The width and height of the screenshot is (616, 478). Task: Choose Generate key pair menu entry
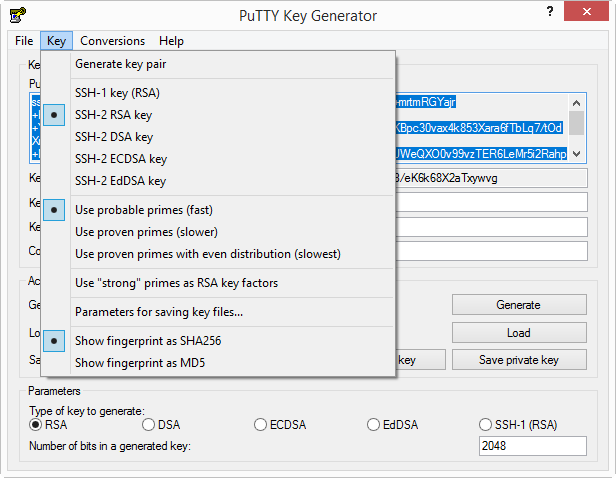click(x=218, y=64)
